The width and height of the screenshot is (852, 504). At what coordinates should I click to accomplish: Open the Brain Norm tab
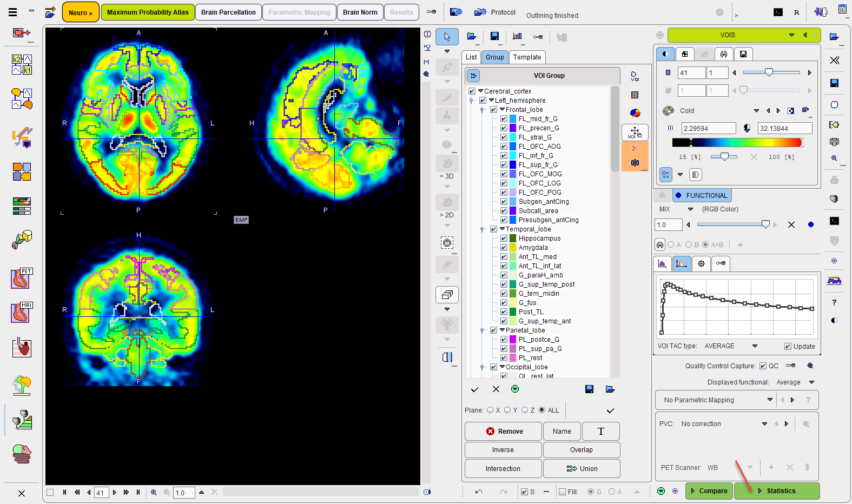pyautogui.click(x=360, y=12)
